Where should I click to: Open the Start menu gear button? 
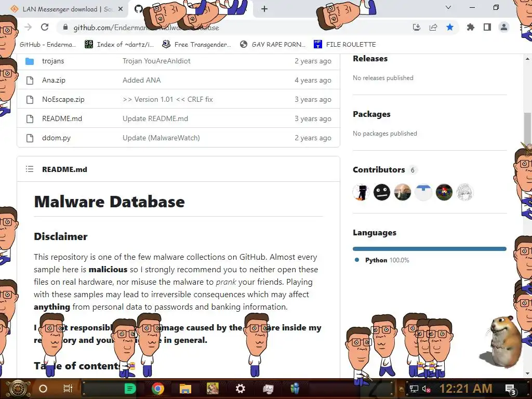pos(18,389)
